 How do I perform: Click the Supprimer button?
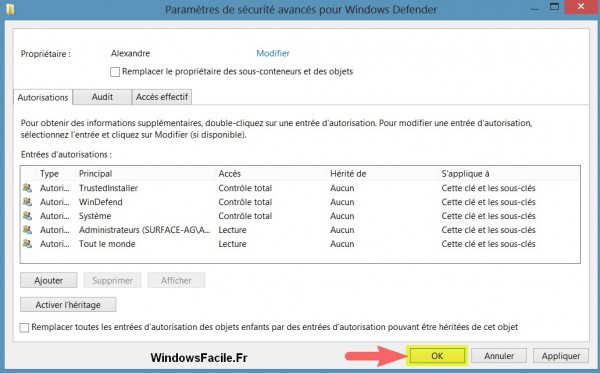[x=112, y=280]
